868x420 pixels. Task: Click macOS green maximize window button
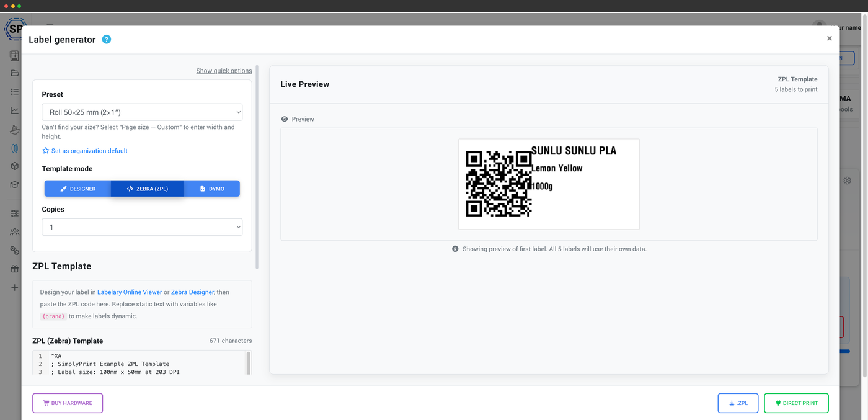19,6
